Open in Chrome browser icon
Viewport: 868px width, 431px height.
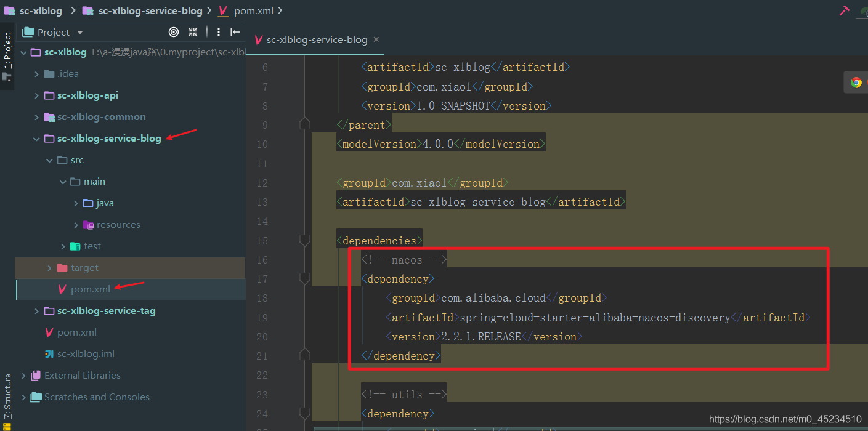coord(856,83)
